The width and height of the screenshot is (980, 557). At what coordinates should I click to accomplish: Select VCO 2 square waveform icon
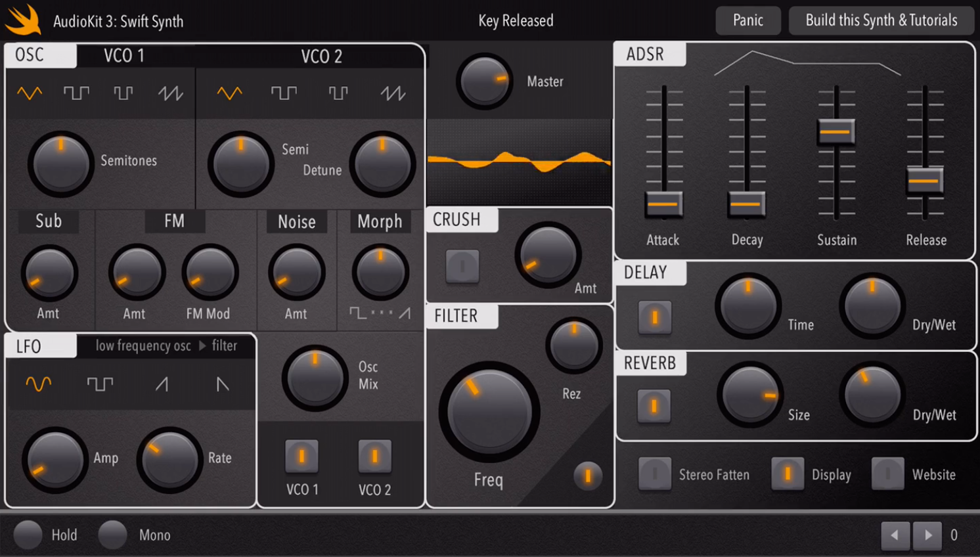tap(284, 93)
